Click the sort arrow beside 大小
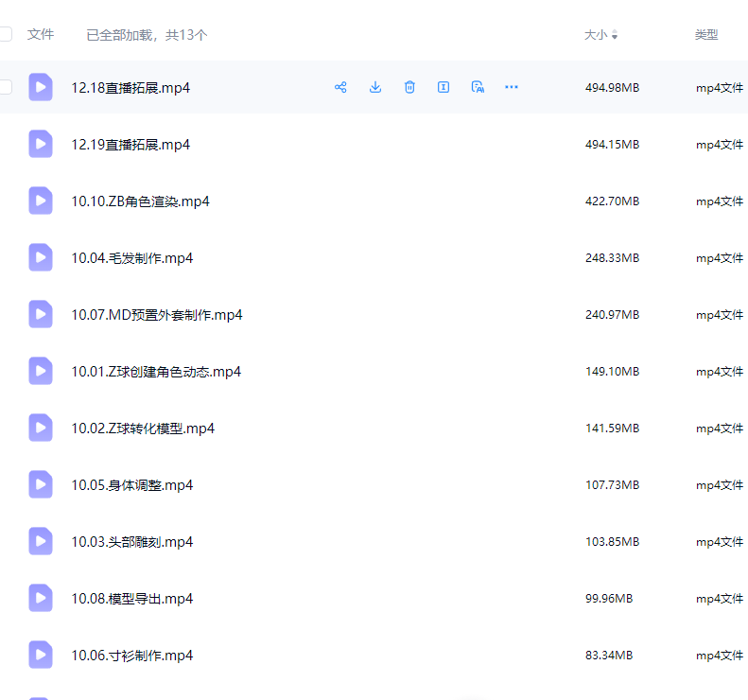Image resolution: width=748 pixels, height=700 pixels. pyautogui.click(x=615, y=35)
